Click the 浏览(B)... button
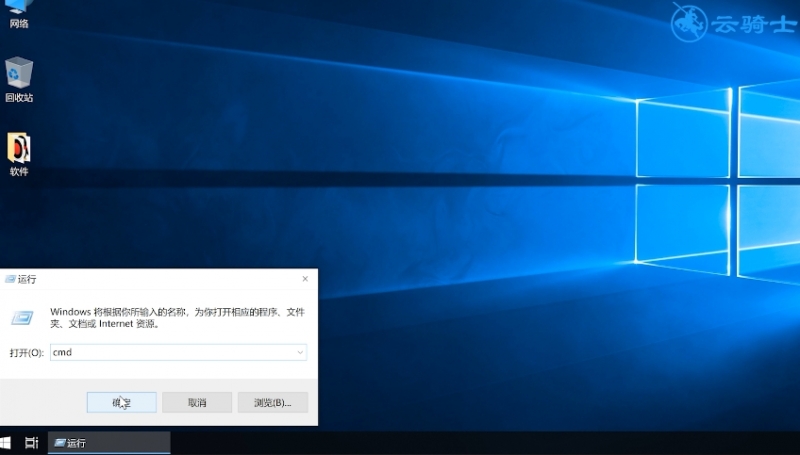800x455 pixels. pos(272,402)
